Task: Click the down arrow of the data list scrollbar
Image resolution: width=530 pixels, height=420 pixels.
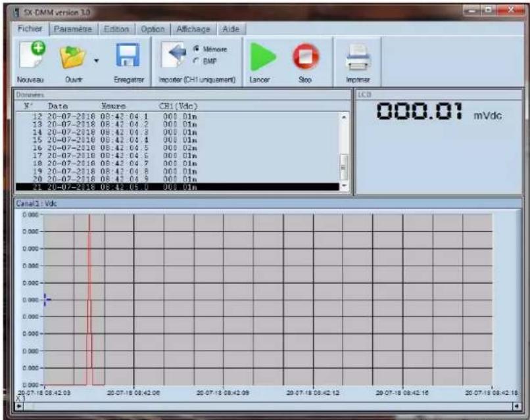Action: (344, 186)
